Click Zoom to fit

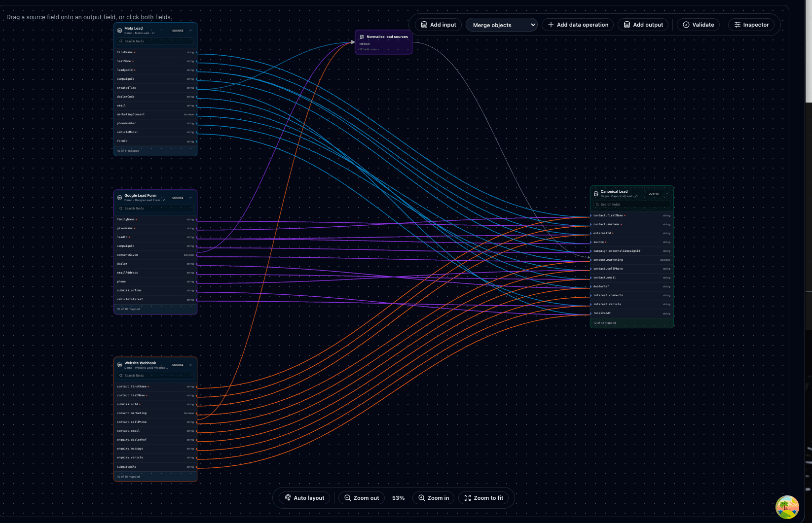click(x=483, y=498)
